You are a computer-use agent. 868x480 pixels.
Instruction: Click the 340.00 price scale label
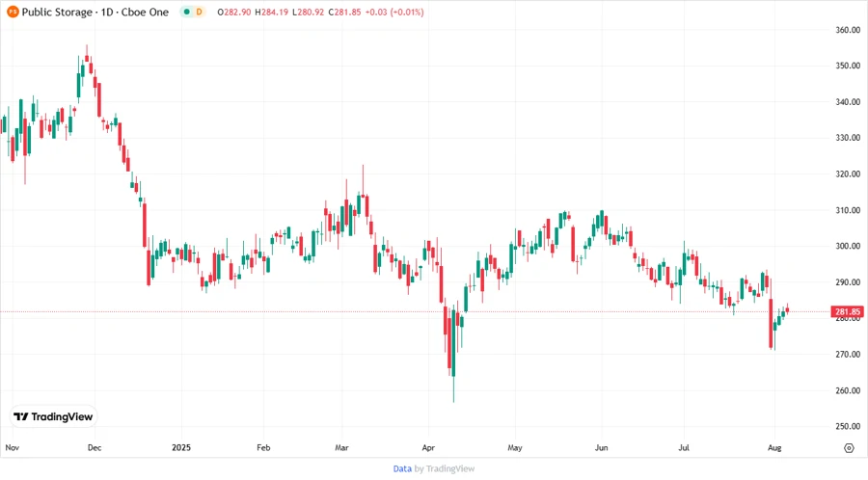pos(848,102)
